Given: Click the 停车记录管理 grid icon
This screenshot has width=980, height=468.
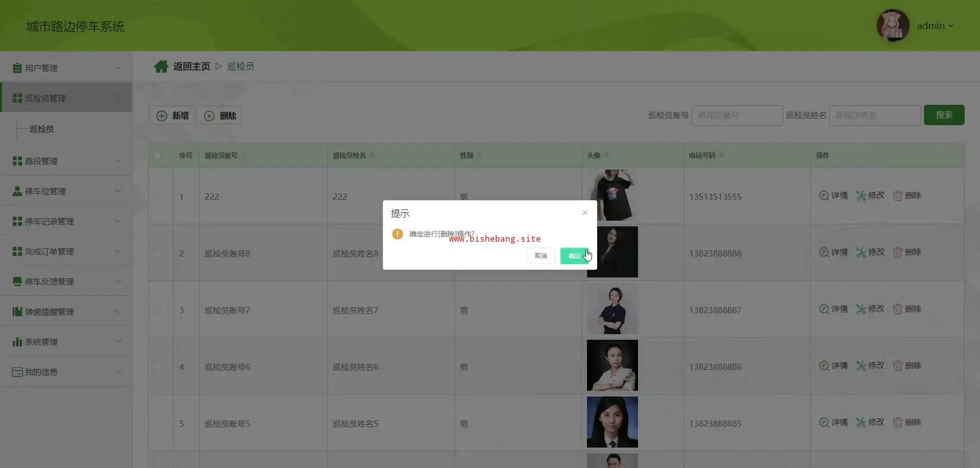Looking at the screenshot, I should (17, 221).
